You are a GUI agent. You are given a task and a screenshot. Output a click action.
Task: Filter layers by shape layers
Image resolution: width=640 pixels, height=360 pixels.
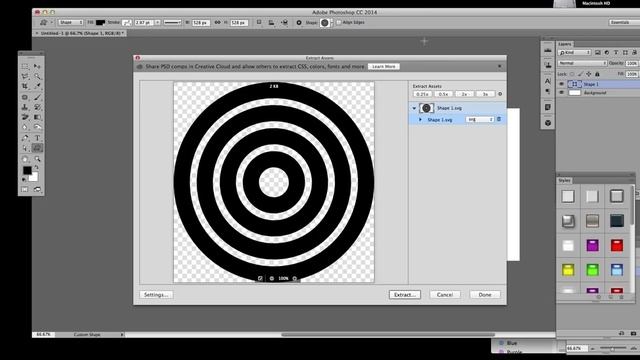pyautogui.click(x=625, y=52)
